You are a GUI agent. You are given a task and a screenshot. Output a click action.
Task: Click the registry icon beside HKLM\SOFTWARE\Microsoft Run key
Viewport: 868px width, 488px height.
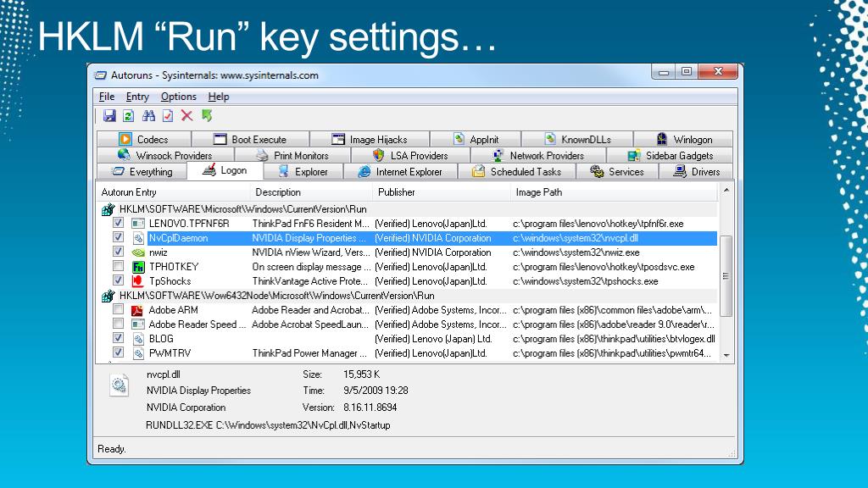coord(108,209)
